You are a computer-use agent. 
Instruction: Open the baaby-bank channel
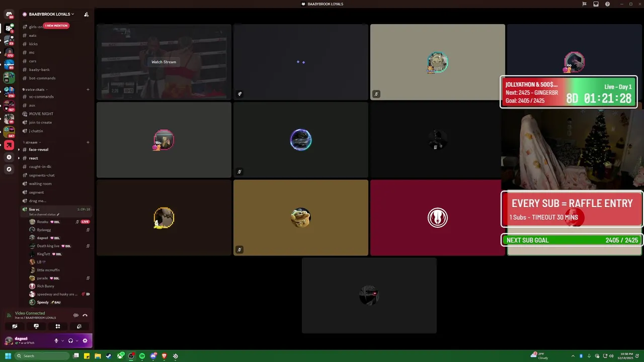(x=55, y=69)
